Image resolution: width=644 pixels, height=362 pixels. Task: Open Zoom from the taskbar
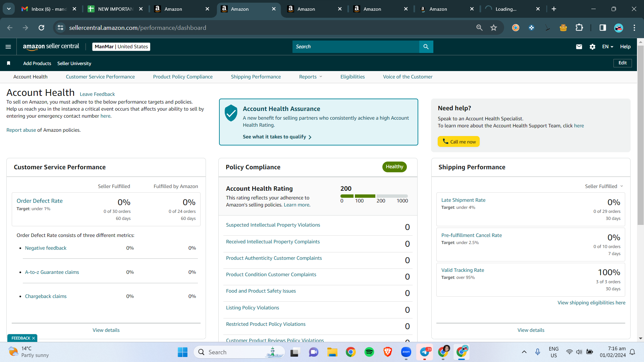tap(406, 352)
